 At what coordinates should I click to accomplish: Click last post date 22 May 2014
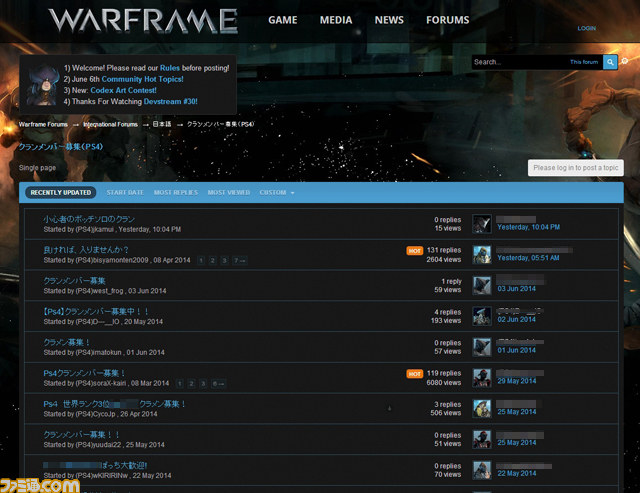pyautogui.click(x=516, y=473)
